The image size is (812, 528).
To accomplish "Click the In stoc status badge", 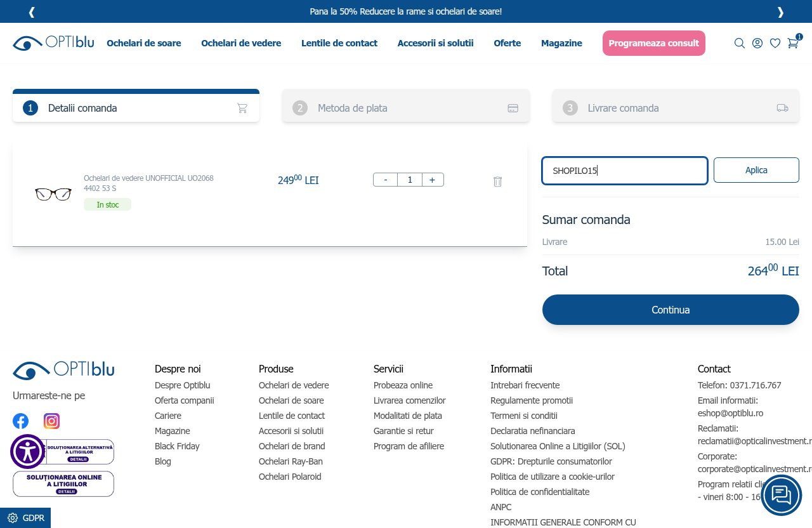I will click(x=107, y=204).
